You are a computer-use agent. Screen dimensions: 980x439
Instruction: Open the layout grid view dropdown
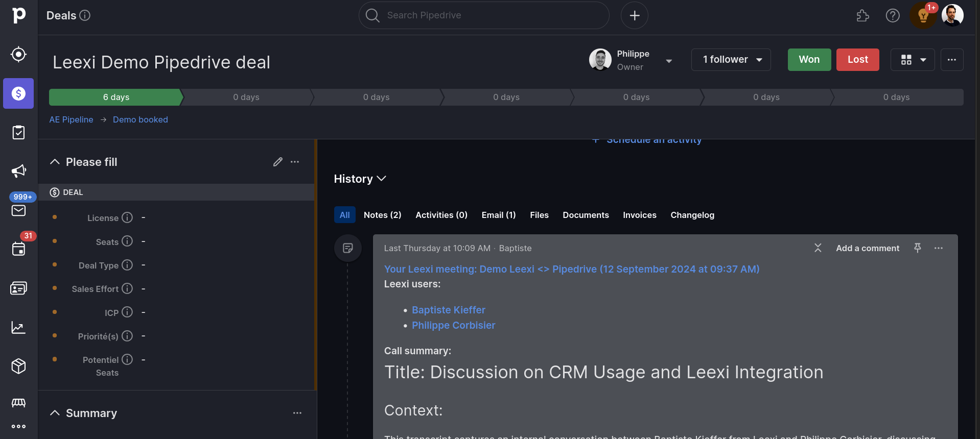click(x=913, y=60)
